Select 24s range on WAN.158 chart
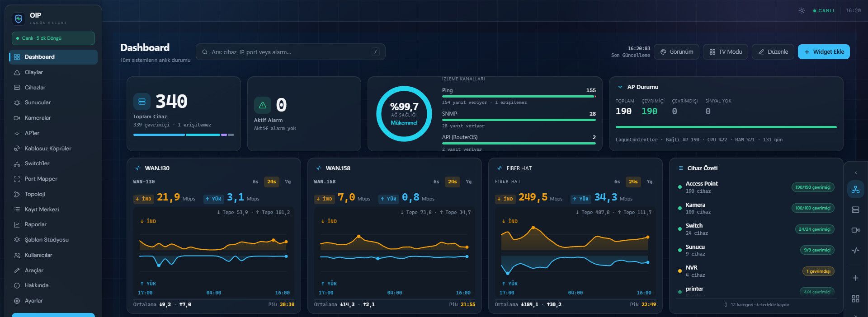Screen dimensions: 868x317 tap(453, 182)
